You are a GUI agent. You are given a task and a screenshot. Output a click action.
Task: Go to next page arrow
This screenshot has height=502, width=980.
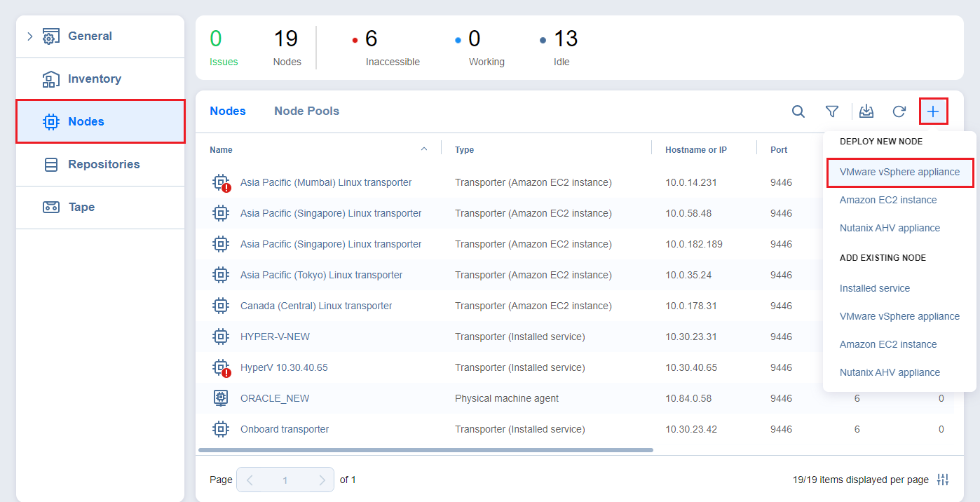click(x=322, y=480)
